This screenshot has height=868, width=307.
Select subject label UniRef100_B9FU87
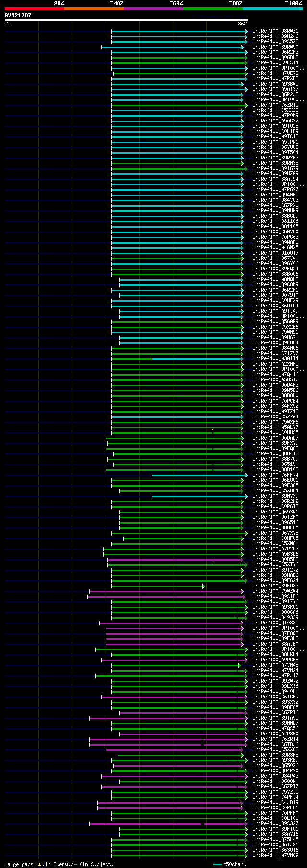275,586
